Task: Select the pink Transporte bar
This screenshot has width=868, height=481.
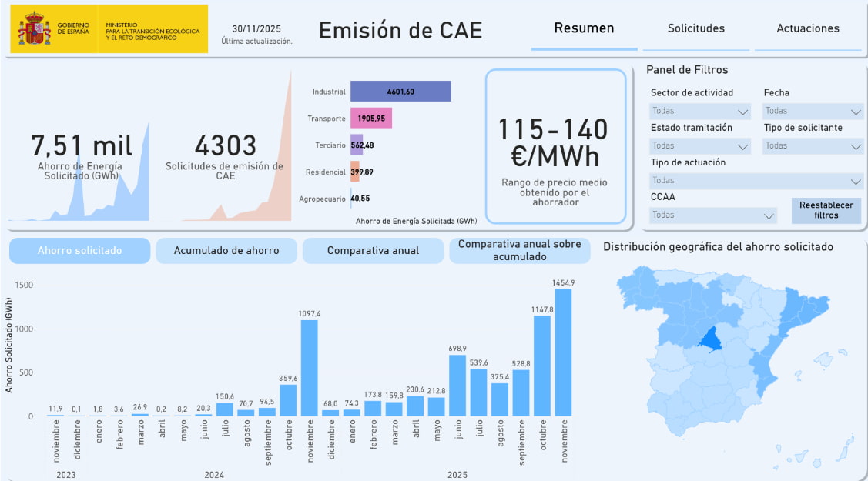Action: [371, 119]
